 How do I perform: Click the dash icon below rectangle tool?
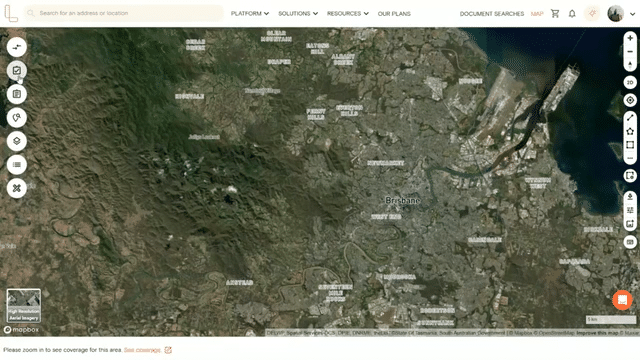tap(630, 158)
